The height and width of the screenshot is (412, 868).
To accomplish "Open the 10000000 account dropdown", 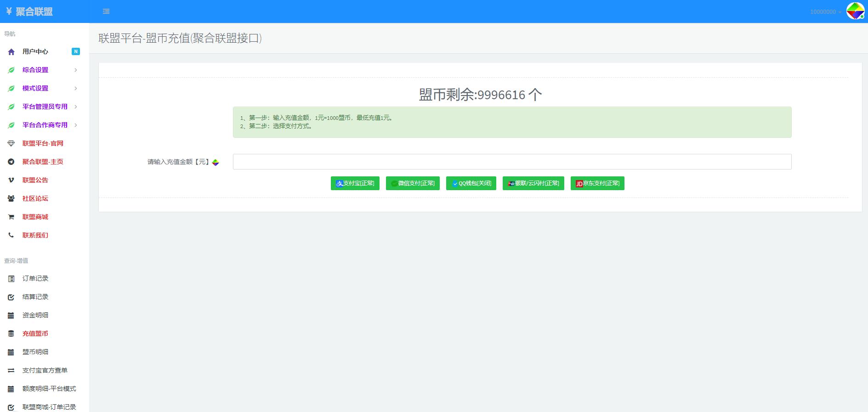I will coord(825,12).
